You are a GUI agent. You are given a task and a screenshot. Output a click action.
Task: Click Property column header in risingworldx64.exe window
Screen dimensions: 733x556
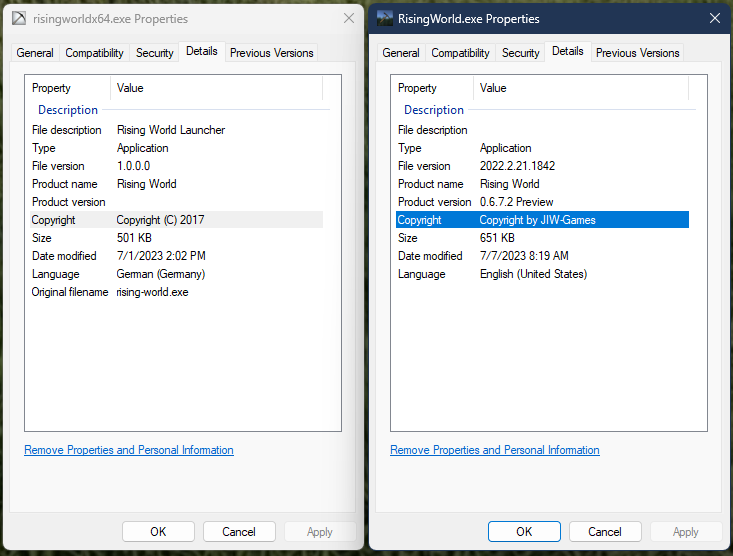51,88
